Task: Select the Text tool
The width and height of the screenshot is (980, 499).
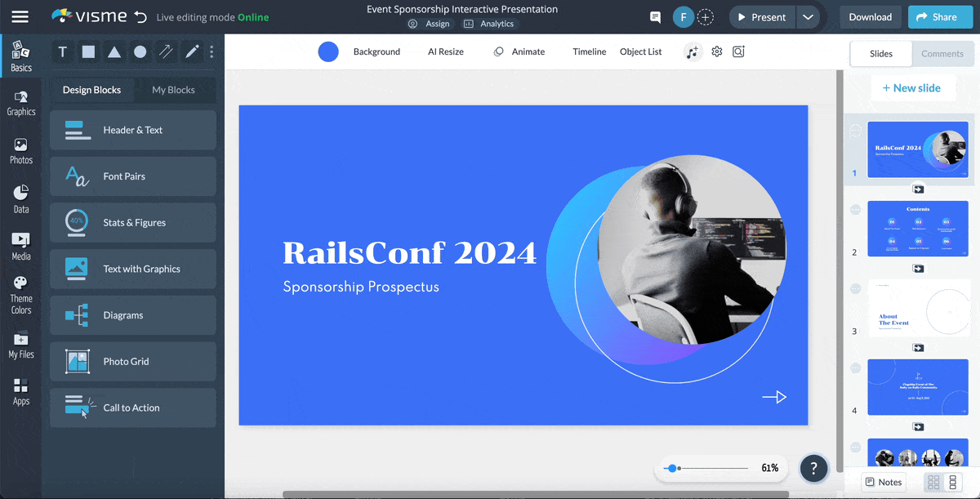Action: (x=62, y=52)
